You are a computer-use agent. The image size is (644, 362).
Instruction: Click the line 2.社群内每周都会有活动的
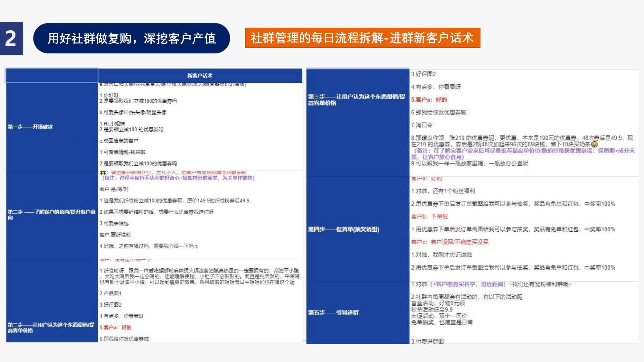pyautogui.click(x=467, y=297)
